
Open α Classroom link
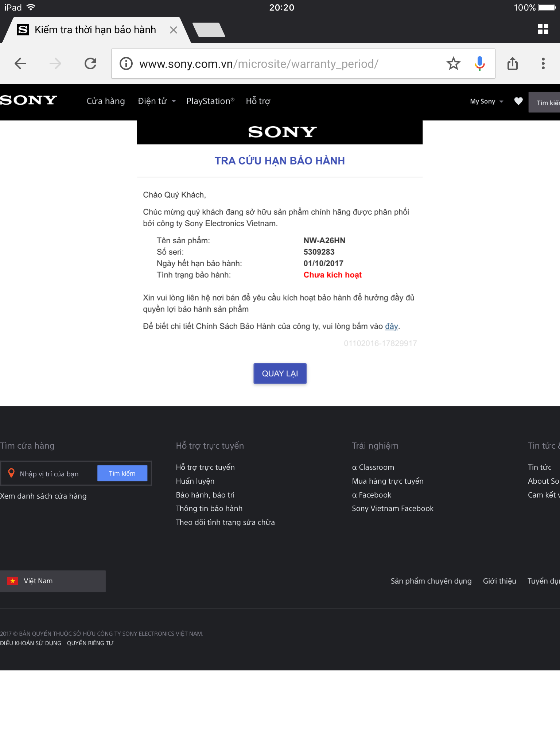coord(373,467)
